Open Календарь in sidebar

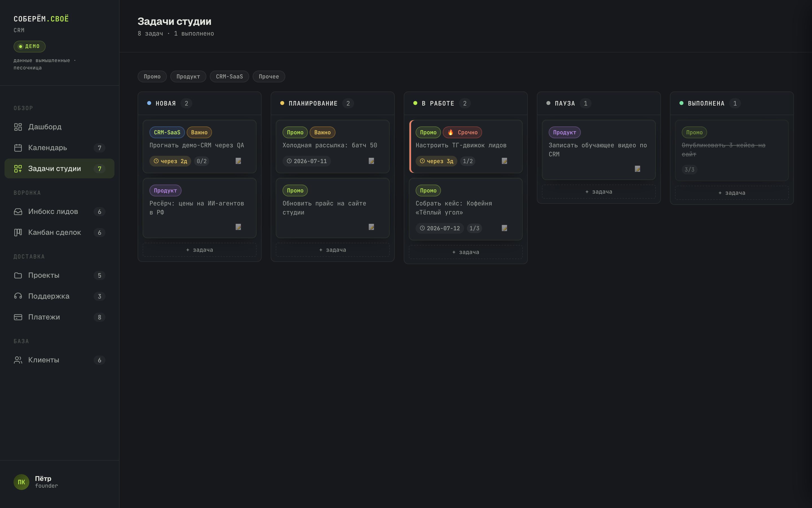(59, 148)
